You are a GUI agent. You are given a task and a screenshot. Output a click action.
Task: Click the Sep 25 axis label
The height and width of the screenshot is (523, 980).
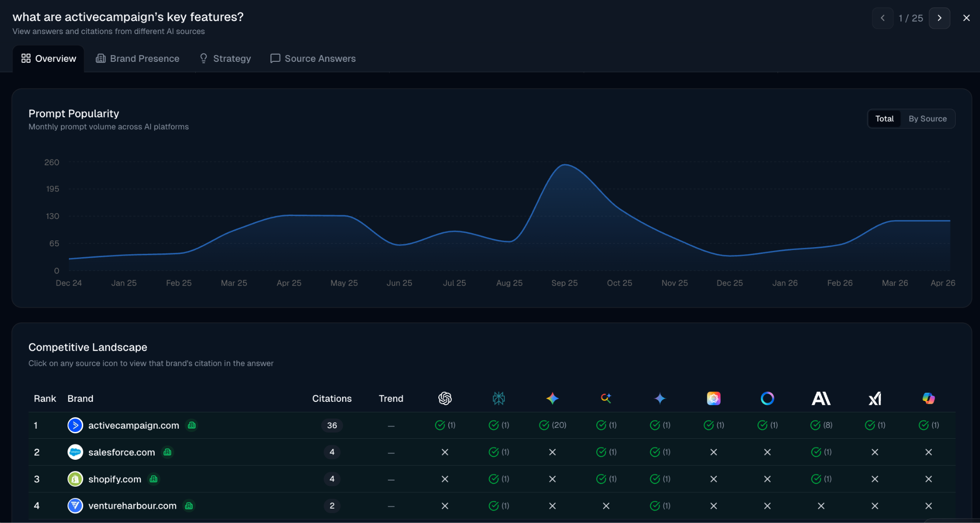point(564,283)
